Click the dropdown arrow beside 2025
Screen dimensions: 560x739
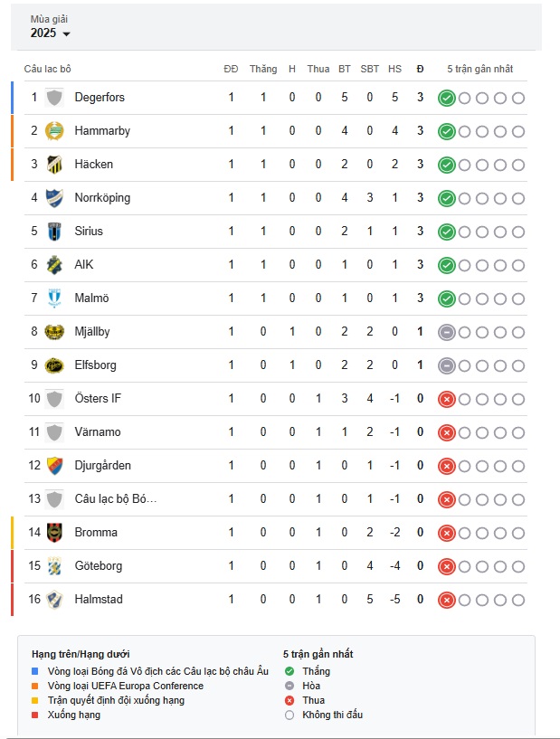click(x=66, y=34)
